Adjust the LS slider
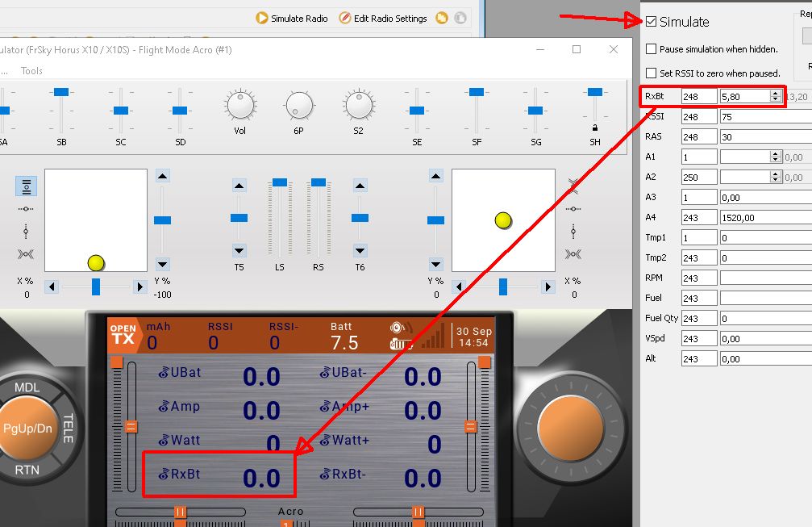Image resolution: width=812 pixels, height=527 pixels. [x=280, y=182]
